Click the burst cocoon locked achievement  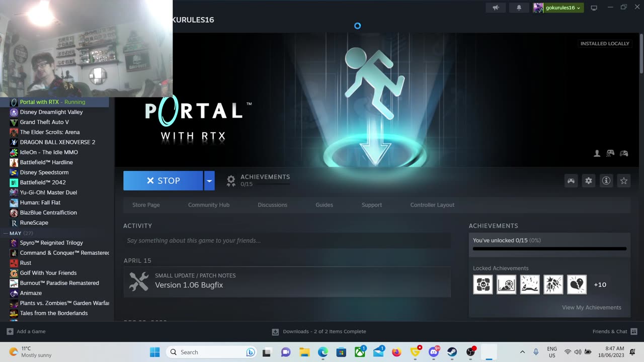(553, 285)
